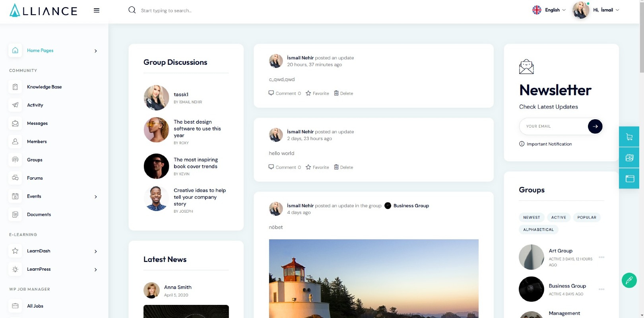Screen dimensions: 644x318
Task: Open 'The most inspiring book cover trends' discussion
Action: pyautogui.click(x=196, y=163)
